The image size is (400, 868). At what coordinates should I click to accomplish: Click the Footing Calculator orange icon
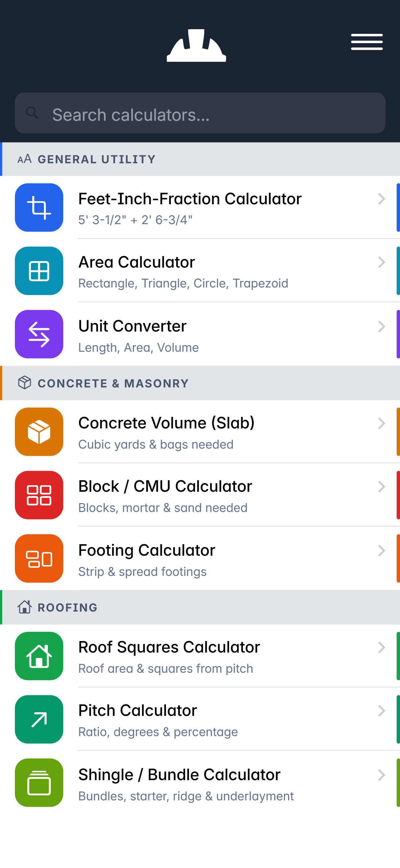(x=39, y=558)
